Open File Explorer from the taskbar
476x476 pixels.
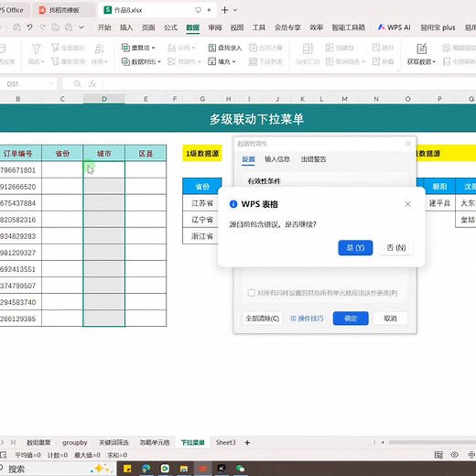point(184,469)
